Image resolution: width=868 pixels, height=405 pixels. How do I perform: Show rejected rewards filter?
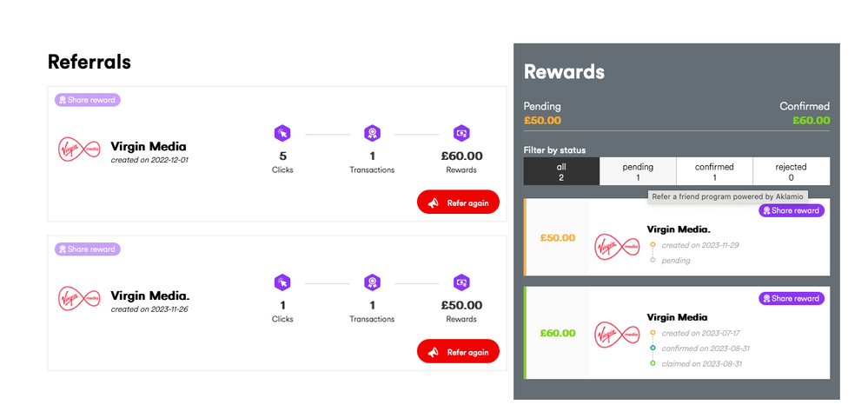791,171
